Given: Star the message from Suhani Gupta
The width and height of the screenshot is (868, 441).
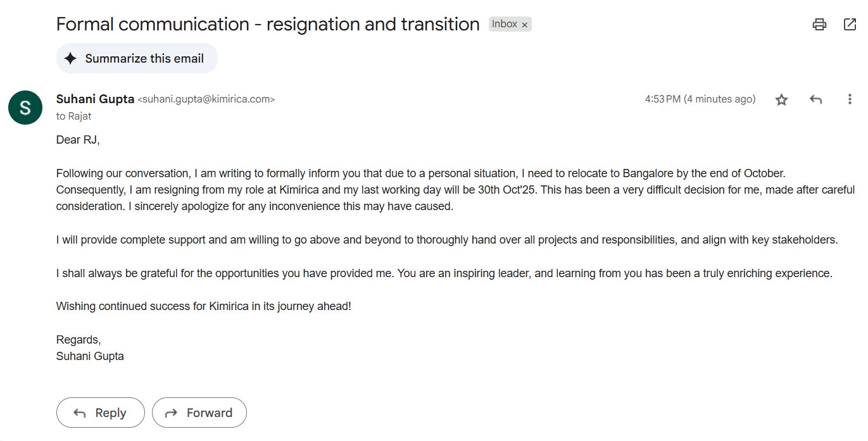Looking at the screenshot, I should point(782,99).
